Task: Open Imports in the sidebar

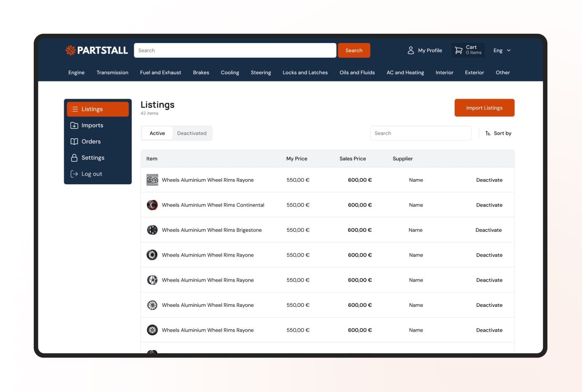Action: pyautogui.click(x=97, y=125)
